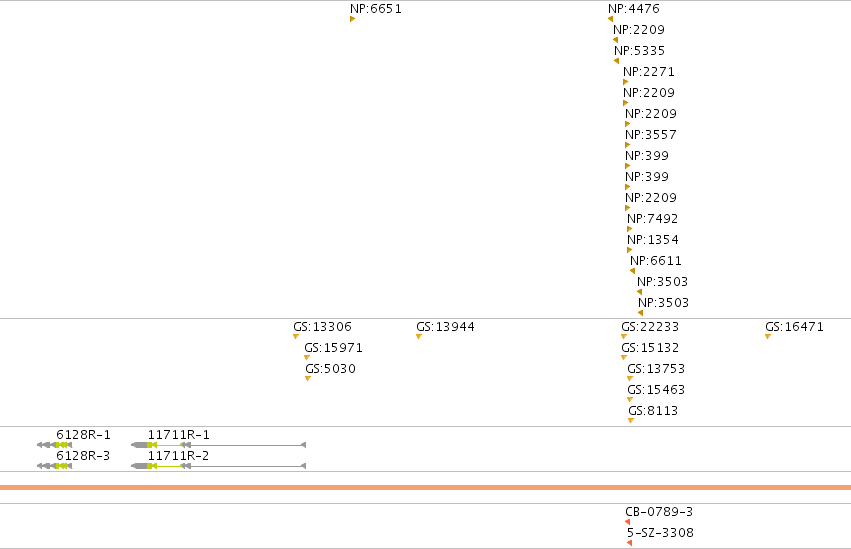This screenshot has width=851, height=549.
Task: Select the 11711R-2 transcript label
Action: tap(179, 456)
